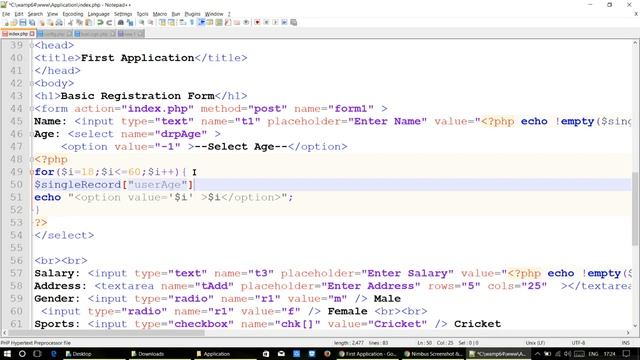The image size is (640, 360).
Task: Play back the recorded macro icon
Action: pos(275,22)
